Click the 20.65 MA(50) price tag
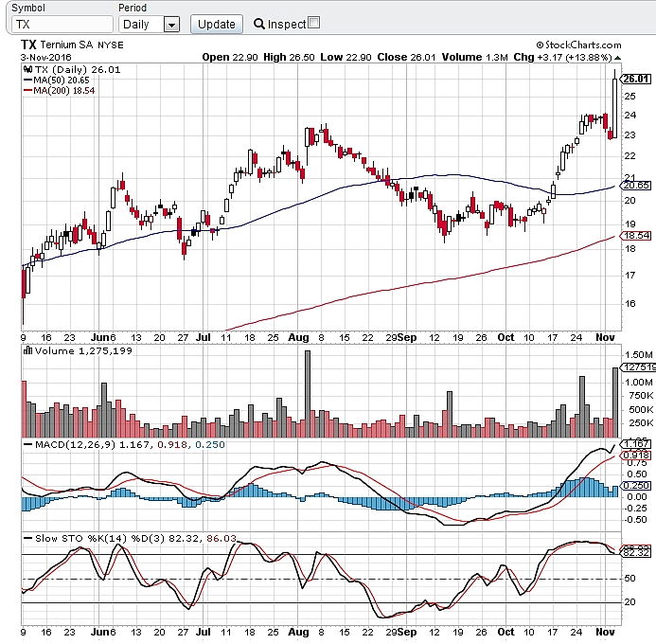Viewport: 656px width, 644px height. (x=635, y=185)
